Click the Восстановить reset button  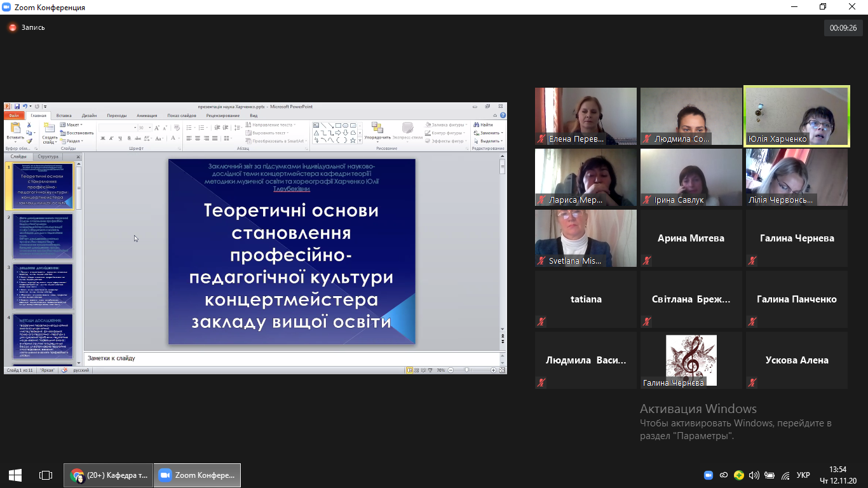[x=77, y=133]
